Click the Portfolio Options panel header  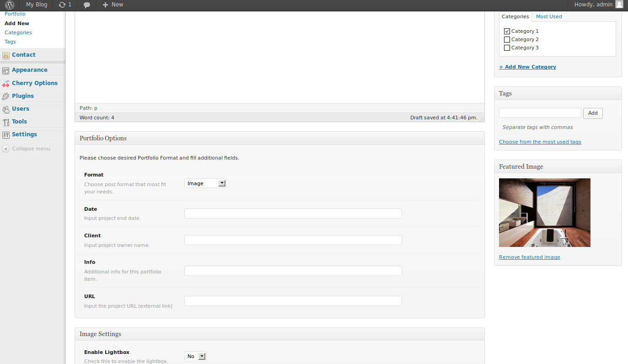[279, 138]
